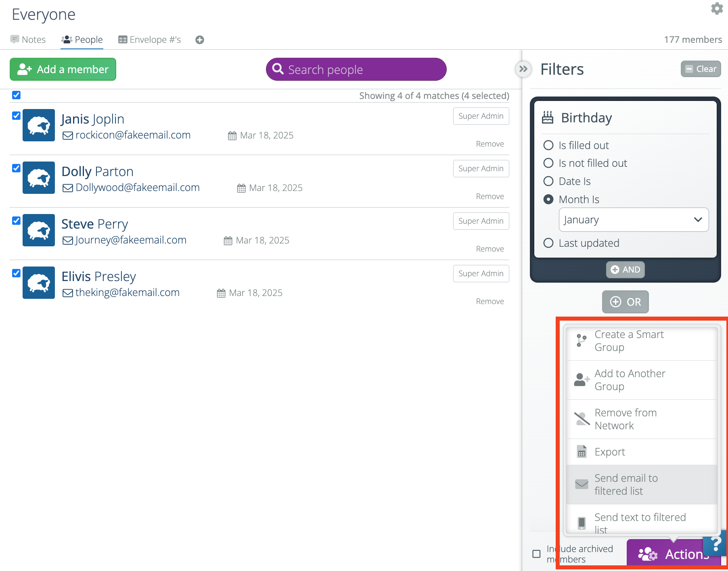Toggle the select-all members checkbox
The image size is (728, 571).
click(x=16, y=95)
